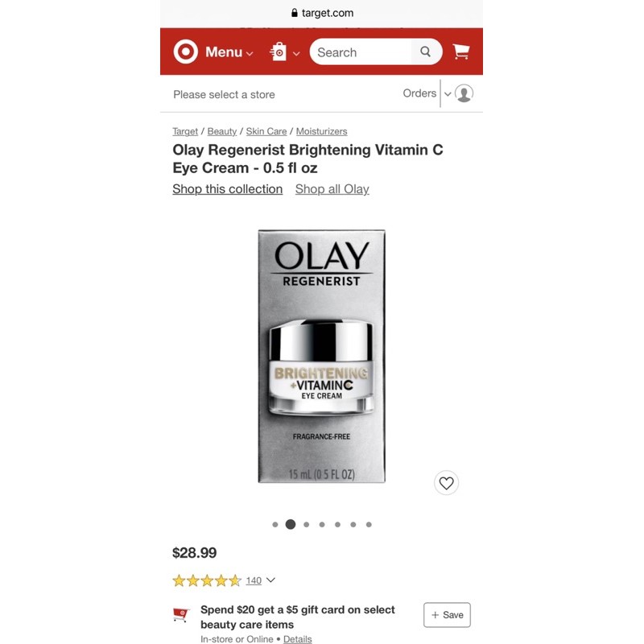644x644 pixels.
Task: Expand the Menu dropdown
Action: [229, 52]
